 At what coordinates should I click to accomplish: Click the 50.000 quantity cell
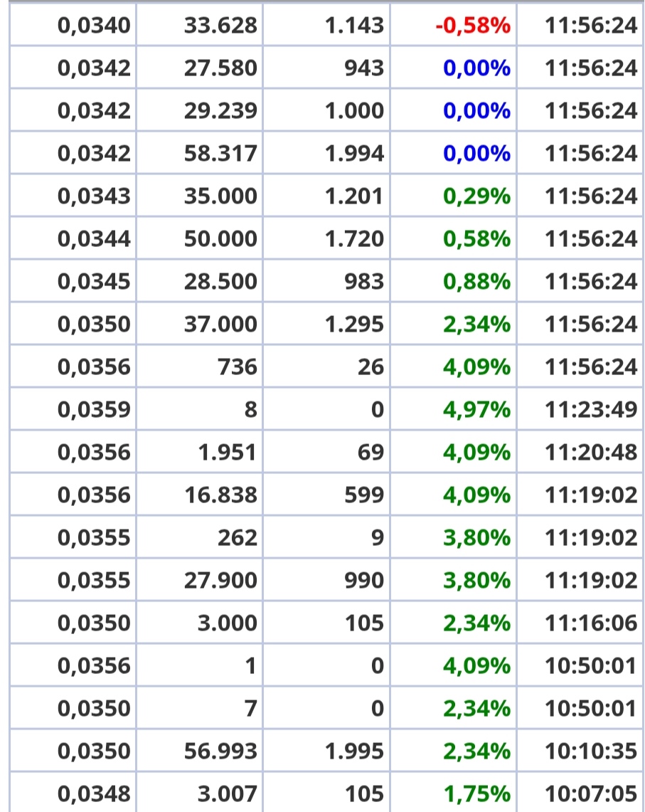pyautogui.click(x=199, y=238)
